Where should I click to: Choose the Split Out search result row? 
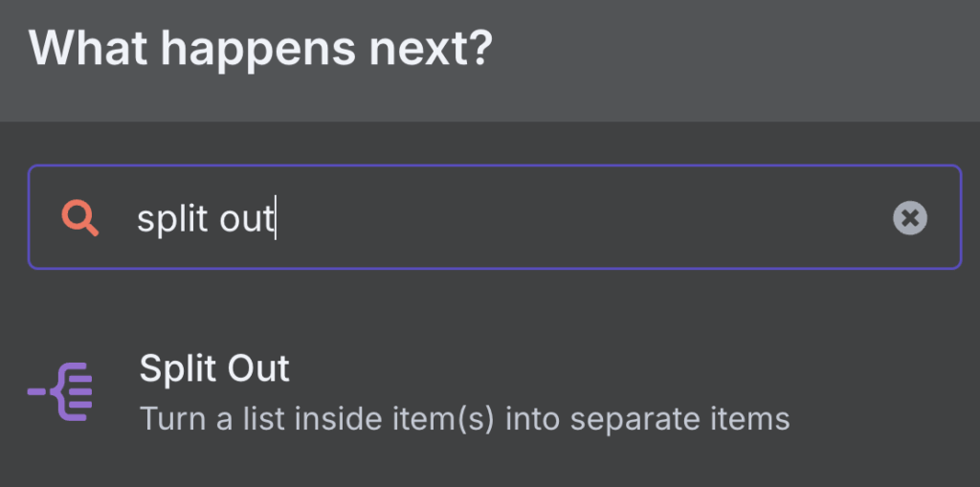(x=410, y=392)
